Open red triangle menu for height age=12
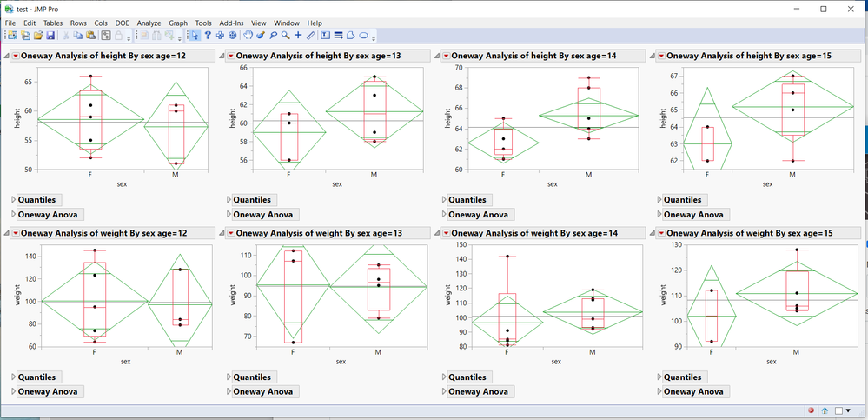The width and height of the screenshot is (868, 420). click(x=15, y=56)
